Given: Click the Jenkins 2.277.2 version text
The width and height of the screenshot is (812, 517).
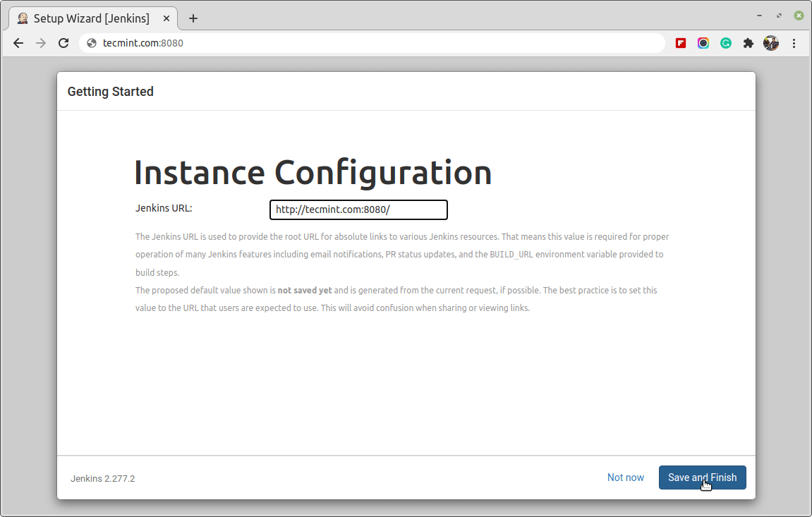Looking at the screenshot, I should coord(102,479).
